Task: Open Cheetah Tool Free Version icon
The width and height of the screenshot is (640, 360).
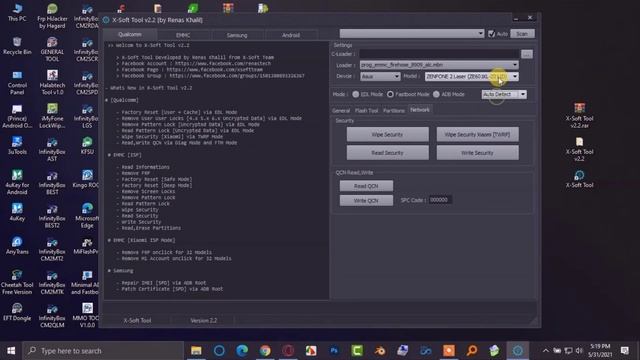Action: (x=17, y=282)
